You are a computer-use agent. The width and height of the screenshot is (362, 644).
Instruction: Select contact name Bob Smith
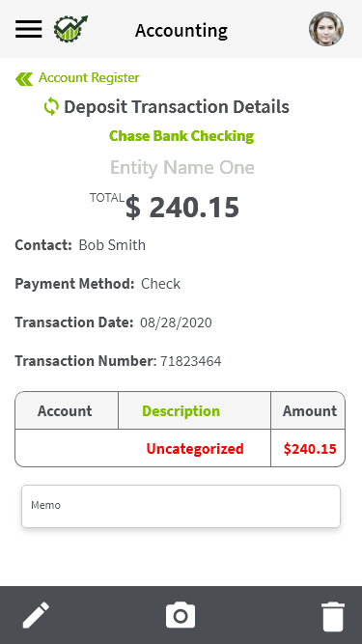[x=112, y=245]
